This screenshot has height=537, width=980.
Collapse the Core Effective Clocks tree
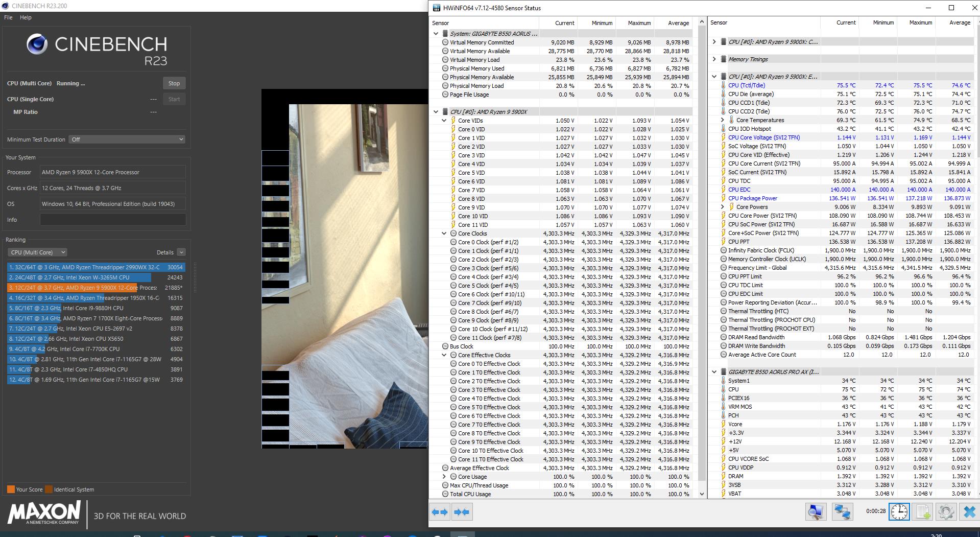click(444, 355)
